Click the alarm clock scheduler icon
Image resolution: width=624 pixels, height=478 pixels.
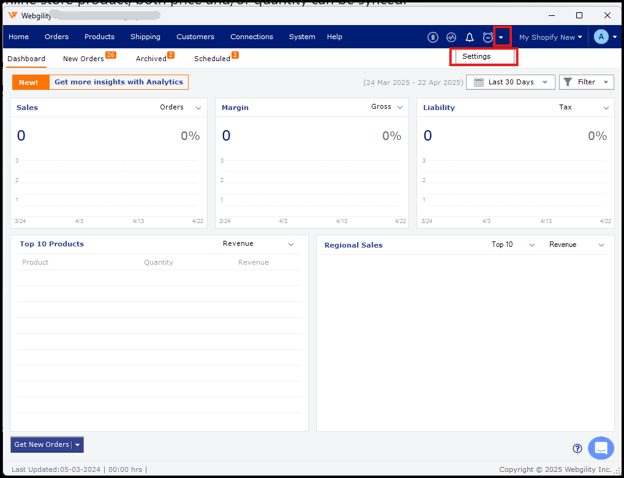pos(487,37)
